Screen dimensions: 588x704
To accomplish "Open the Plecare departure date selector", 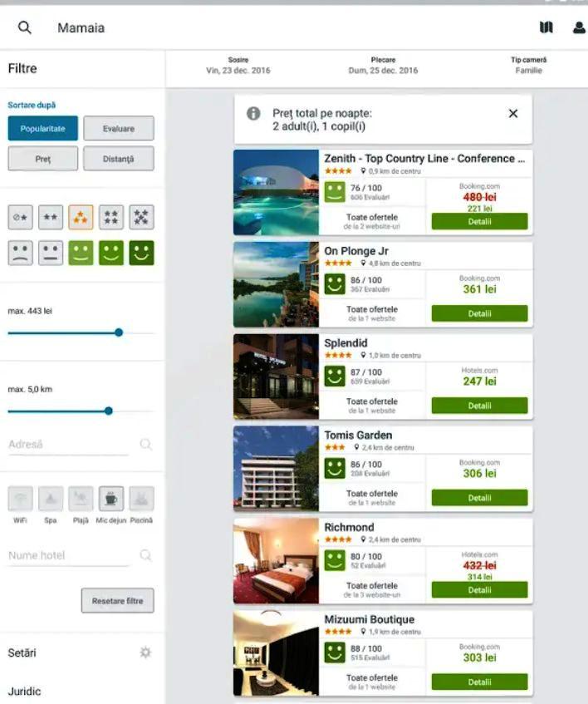I will click(383, 66).
